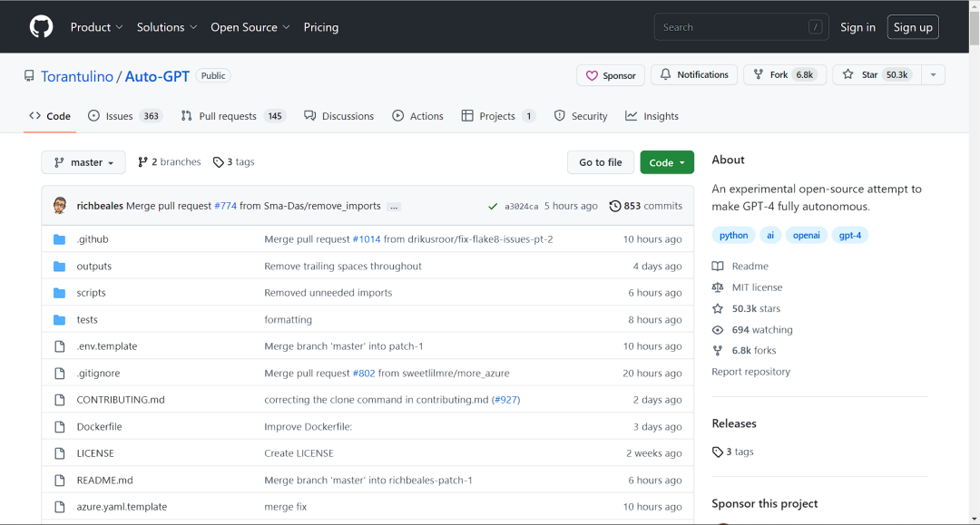Image resolution: width=980 pixels, height=525 pixels.
Task: Open the master branch selector dropdown
Action: (83, 162)
